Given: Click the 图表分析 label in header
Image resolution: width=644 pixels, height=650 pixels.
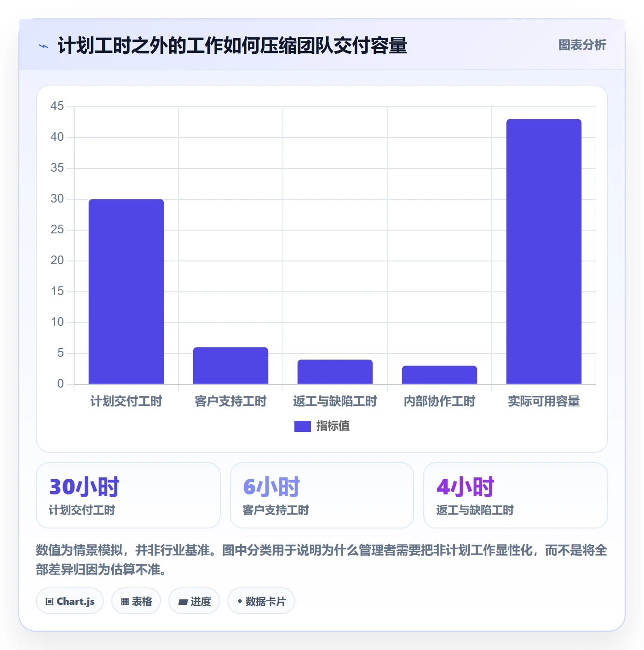Looking at the screenshot, I should tap(582, 45).
